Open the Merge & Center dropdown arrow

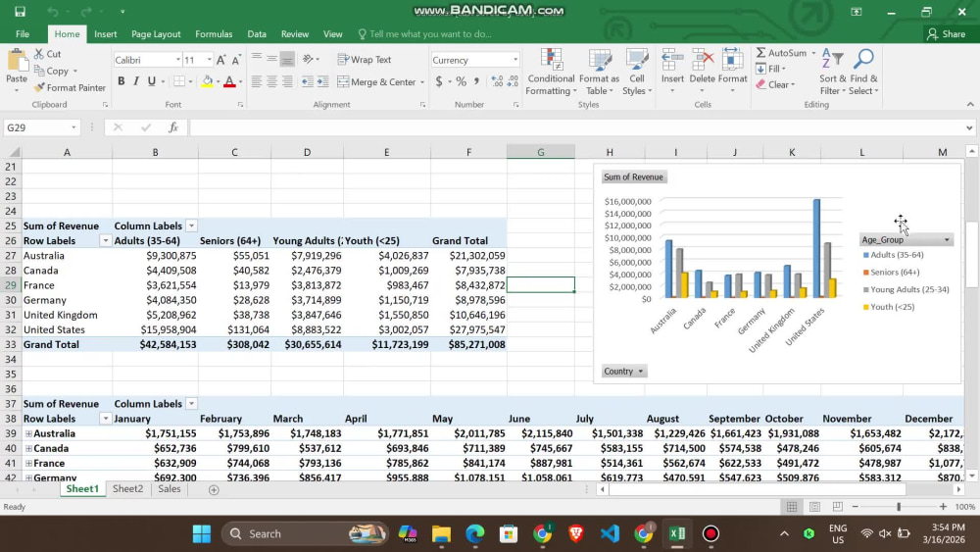(422, 82)
